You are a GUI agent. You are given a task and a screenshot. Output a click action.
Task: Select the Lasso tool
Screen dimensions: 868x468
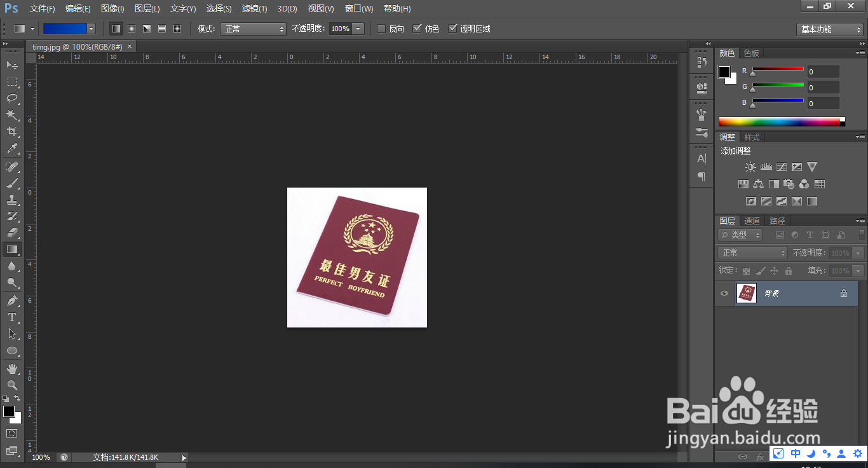12,98
